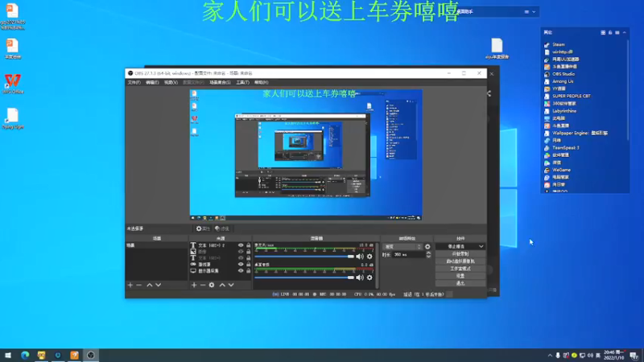Open the 工具(T) menu in OBS
The image size is (644, 362).
(x=242, y=83)
